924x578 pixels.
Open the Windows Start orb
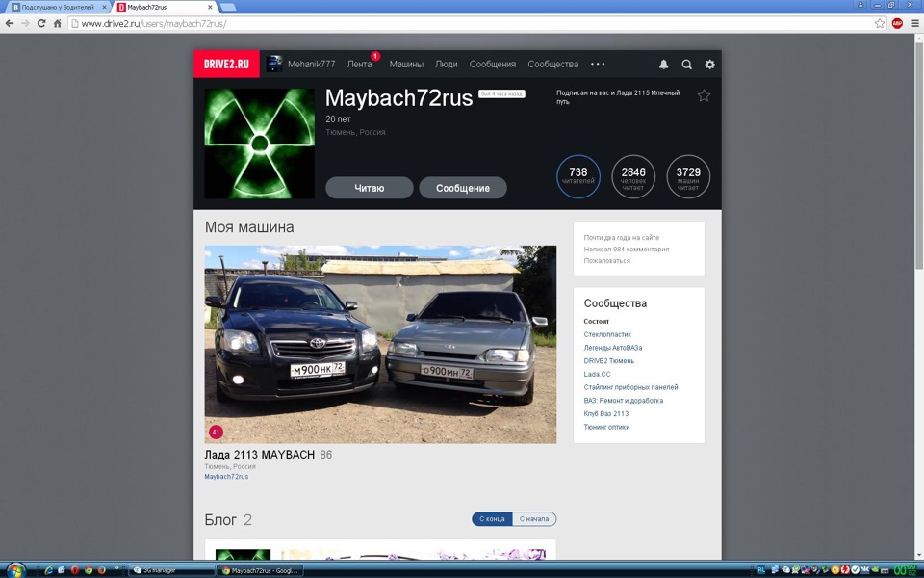pos(15,571)
